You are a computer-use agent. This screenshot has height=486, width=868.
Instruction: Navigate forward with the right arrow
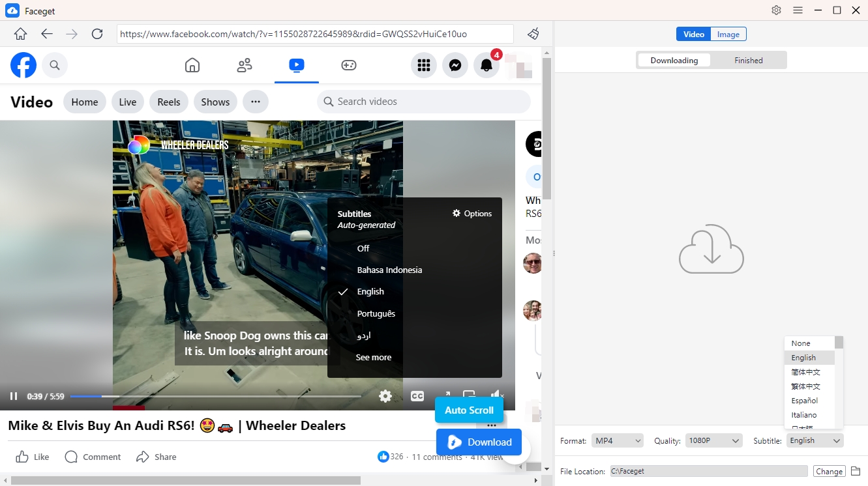(72, 34)
